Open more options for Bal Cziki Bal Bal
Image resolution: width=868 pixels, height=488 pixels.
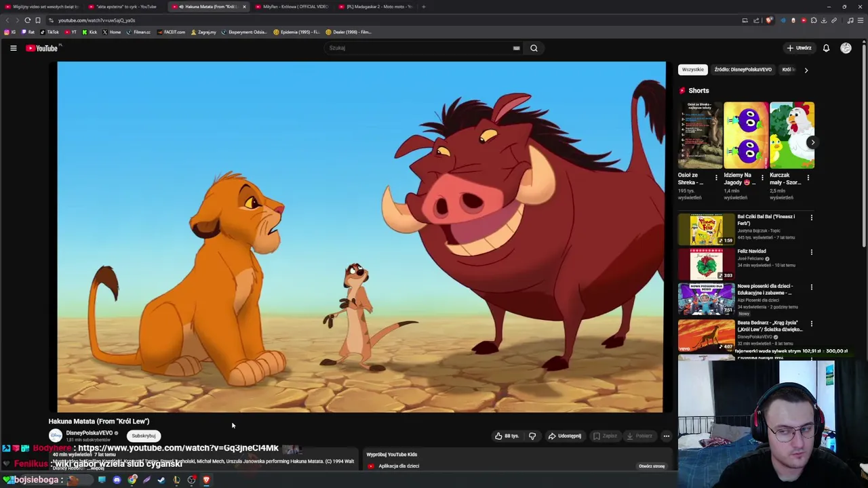(x=811, y=218)
